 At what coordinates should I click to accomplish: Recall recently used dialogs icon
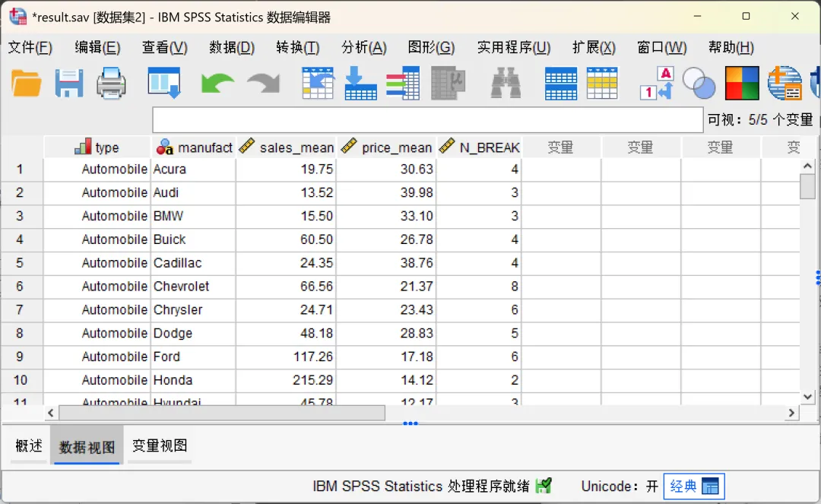coord(164,83)
